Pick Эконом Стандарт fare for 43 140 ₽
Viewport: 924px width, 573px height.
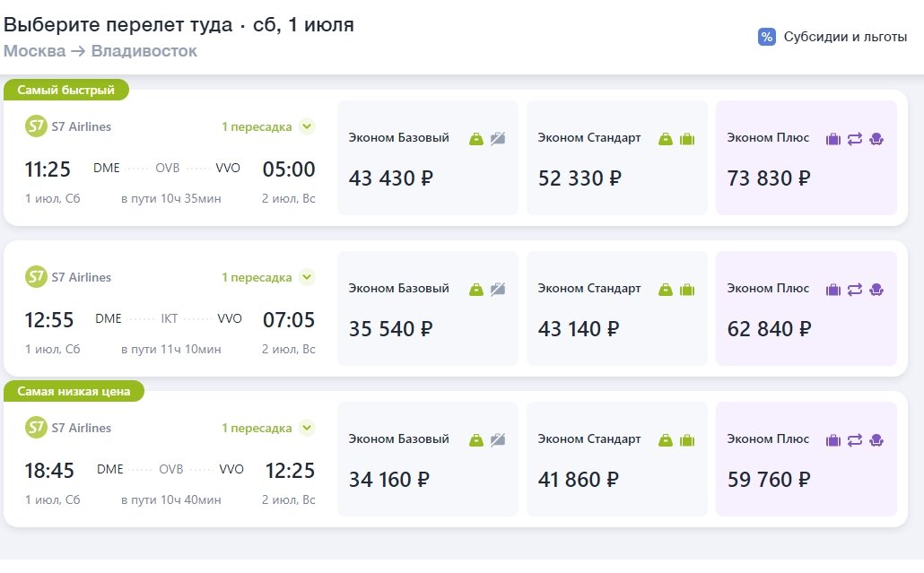click(616, 308)
